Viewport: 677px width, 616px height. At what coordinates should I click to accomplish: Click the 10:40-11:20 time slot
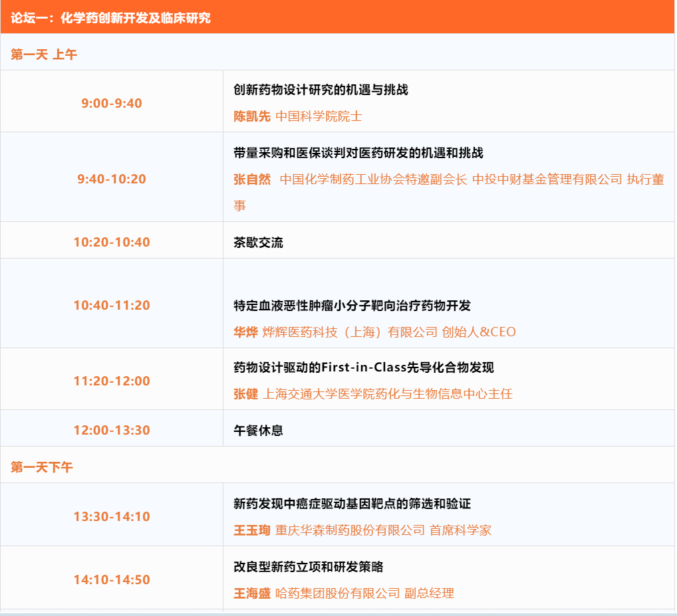click(x=112, y=305)
